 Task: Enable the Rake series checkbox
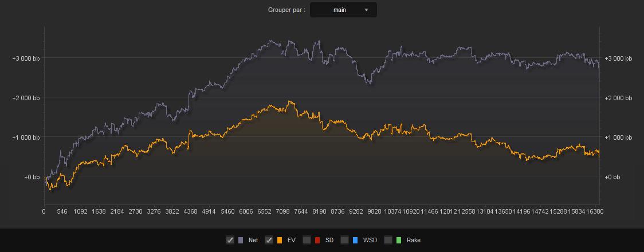pos(388,240)
